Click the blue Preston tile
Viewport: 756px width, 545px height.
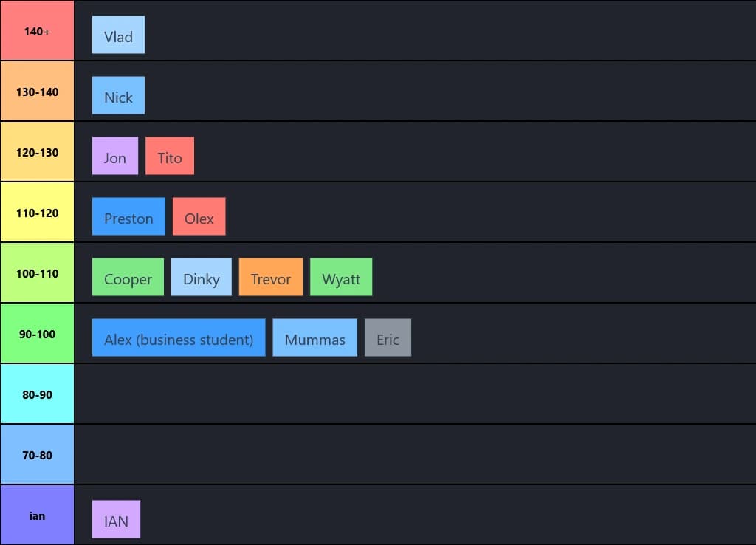128,216
